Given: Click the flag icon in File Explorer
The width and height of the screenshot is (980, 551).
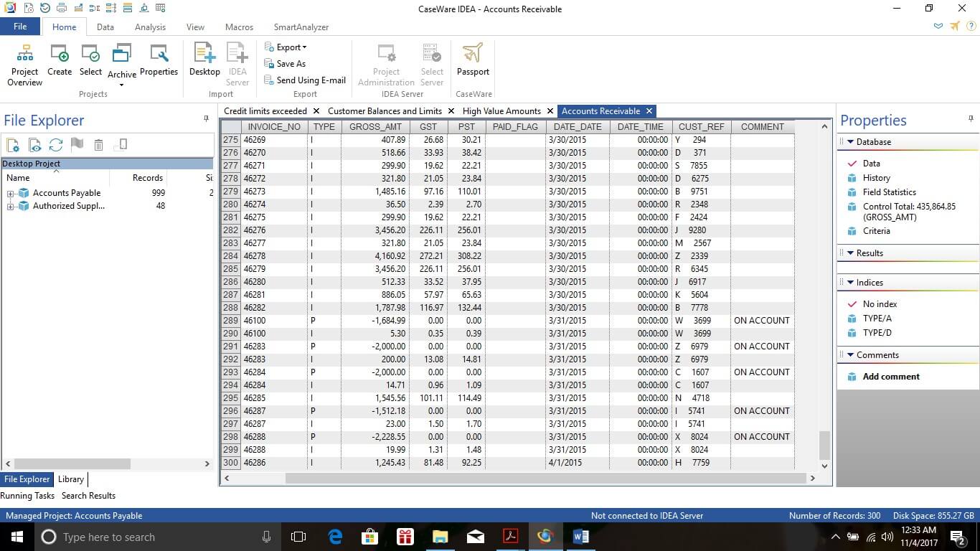Looking at the screenshot, I should [x=77, y=145].
